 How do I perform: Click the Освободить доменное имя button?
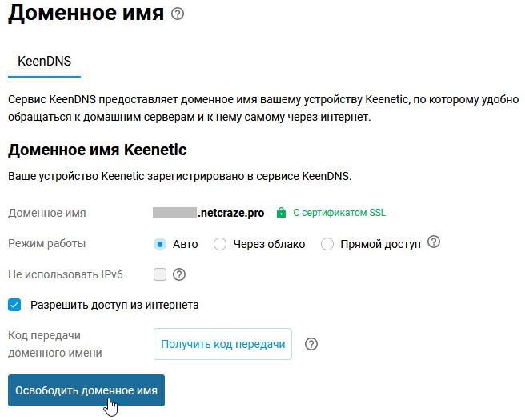coord(86,390)
